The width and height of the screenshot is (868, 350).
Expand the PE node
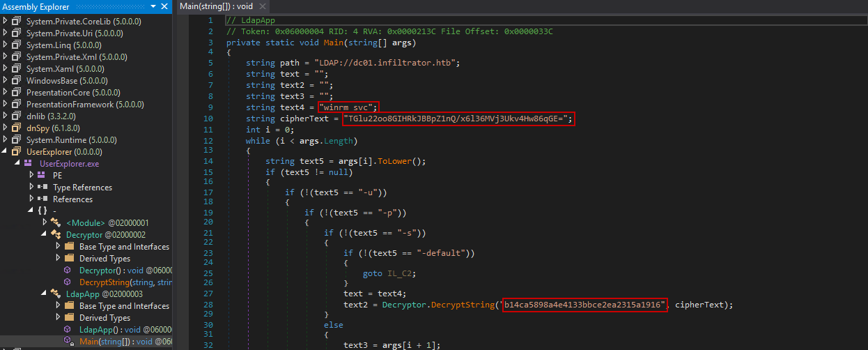[32, 175]
